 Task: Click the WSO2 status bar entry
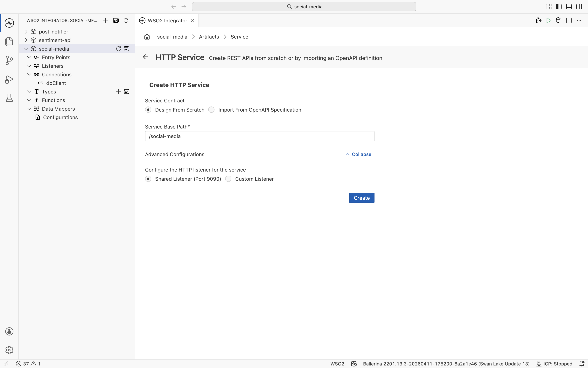click(x=337, y=364)
